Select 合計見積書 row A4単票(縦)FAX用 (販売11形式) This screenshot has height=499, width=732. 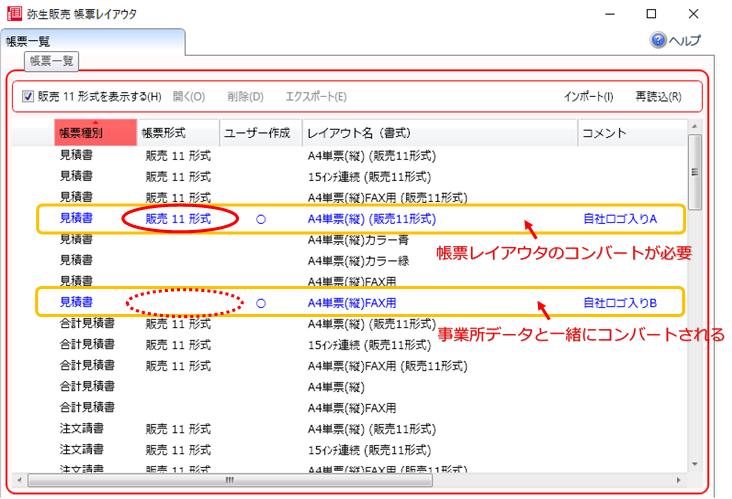click(x=349, y=366)
